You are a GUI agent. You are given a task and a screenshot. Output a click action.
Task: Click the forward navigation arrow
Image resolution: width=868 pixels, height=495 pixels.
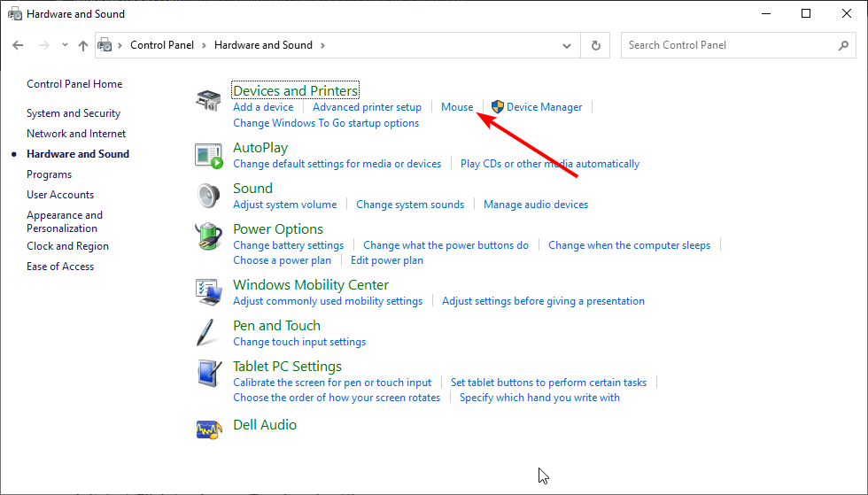click(43, 45)
